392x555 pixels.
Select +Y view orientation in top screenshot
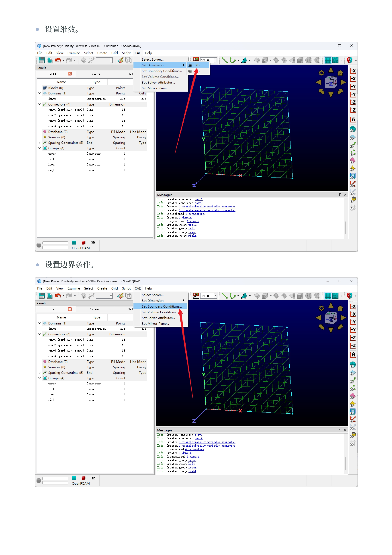(353, 87)
